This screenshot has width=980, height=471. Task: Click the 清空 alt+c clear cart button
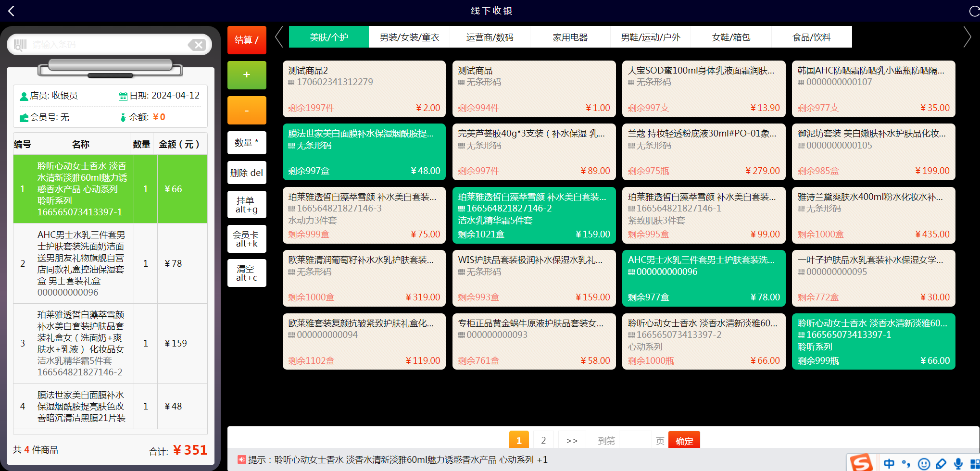pyautogui.click(x=247, y=273)
